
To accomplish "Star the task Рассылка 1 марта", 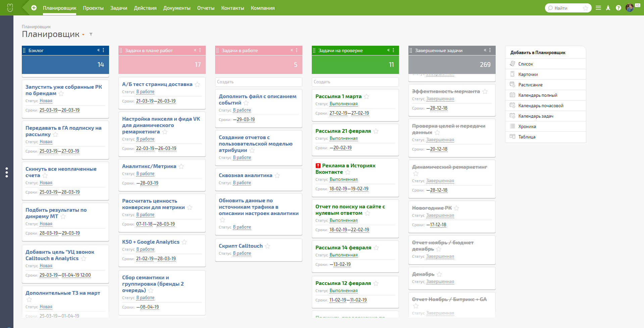I will click(x=366, y=96).
